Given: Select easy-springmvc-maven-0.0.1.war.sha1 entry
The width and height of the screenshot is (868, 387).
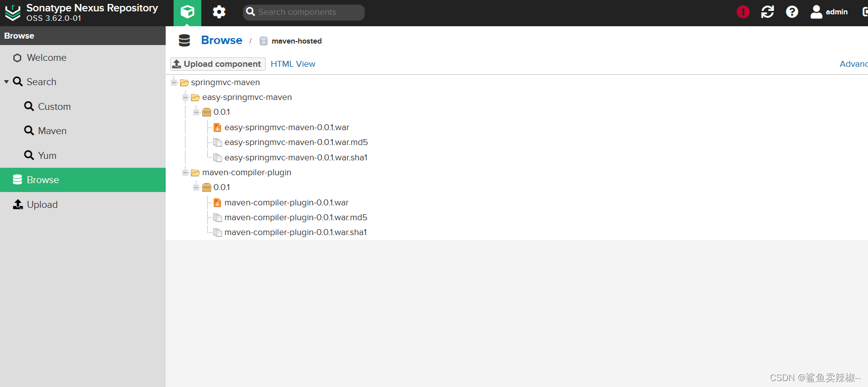Looking at the screenshot, I should [x=296, y=158].
